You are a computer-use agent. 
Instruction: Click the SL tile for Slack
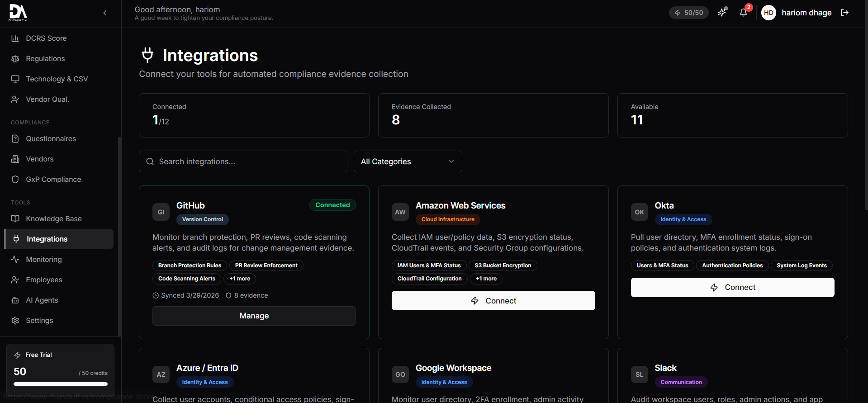coord(640,375)
